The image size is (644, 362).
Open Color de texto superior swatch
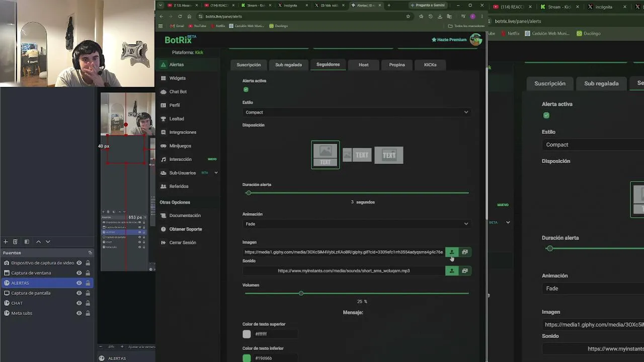[x=247, y=334]
